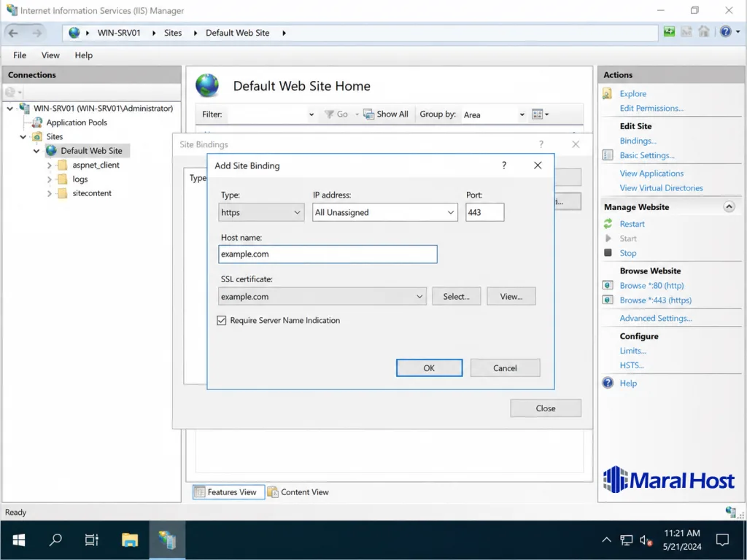The width and height of the screenshot is (747, 560).
Task: Collapse the Sites tree node
Action: coord(23,136)
